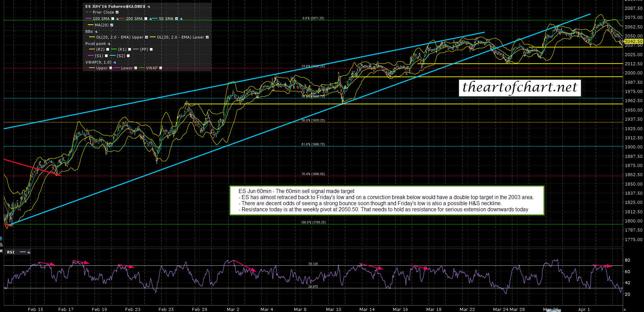Open RSI indicator settings wrench
The image size is (644, 312).
(x=29, y=252)
